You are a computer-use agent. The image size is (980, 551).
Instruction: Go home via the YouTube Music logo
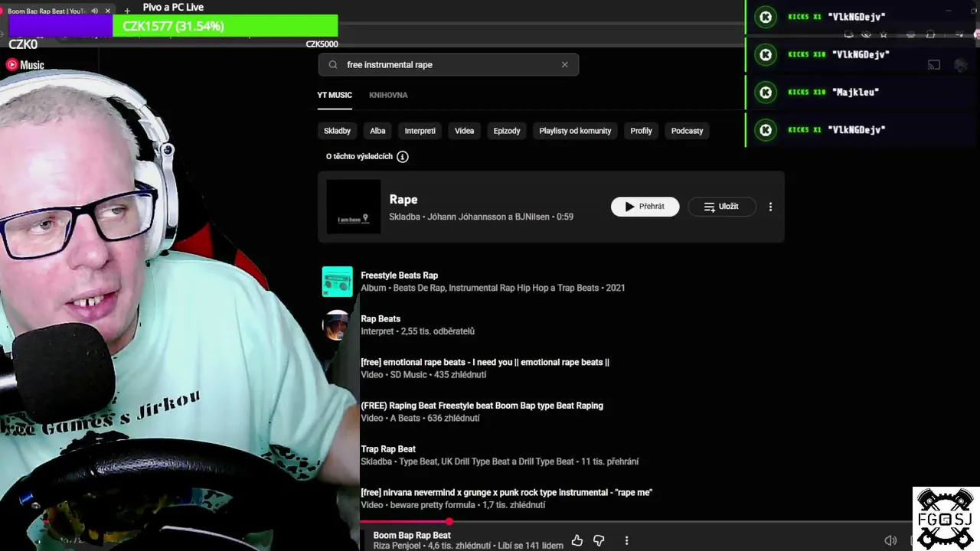tap(25, 65)
